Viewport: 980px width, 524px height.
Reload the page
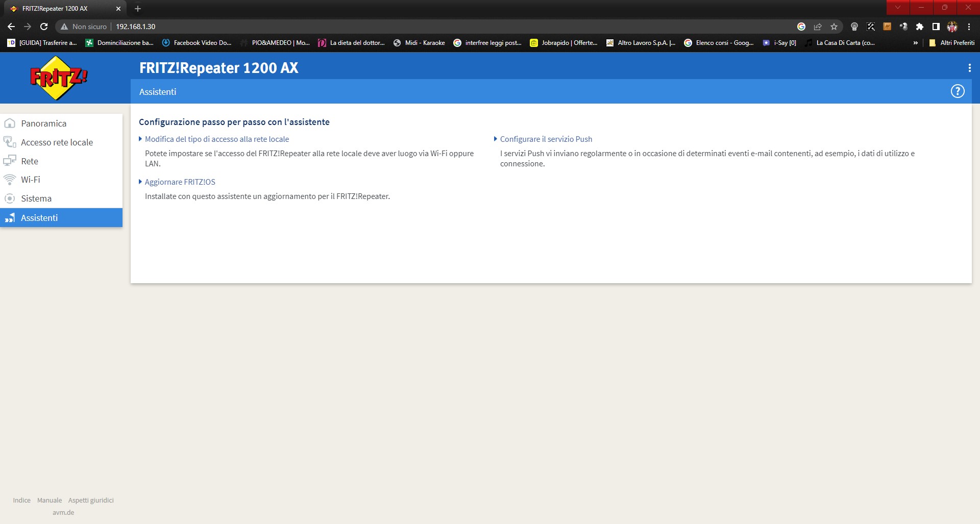(x=44, y=27)
